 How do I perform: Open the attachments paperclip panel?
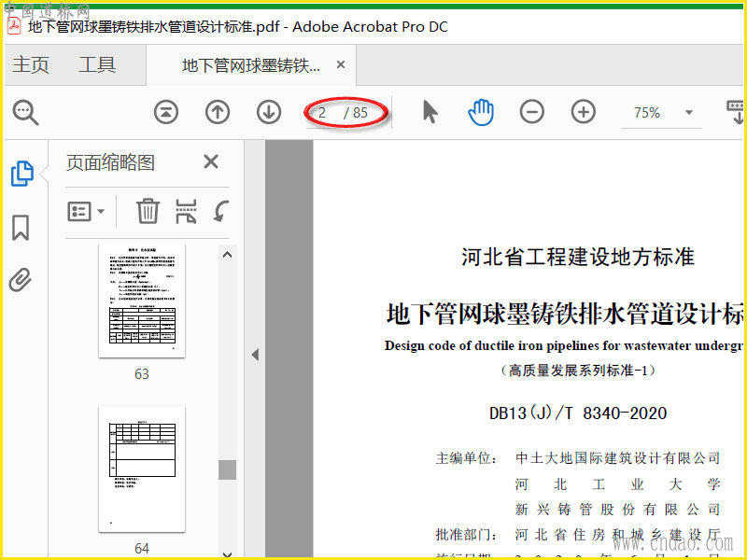coord(21,279)
